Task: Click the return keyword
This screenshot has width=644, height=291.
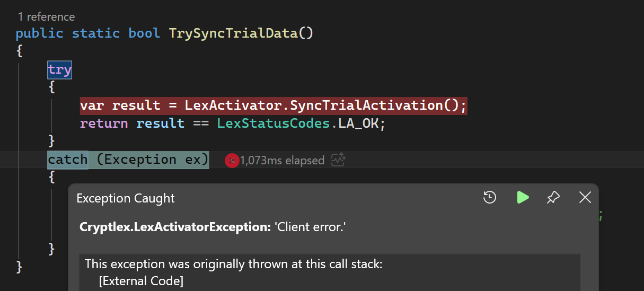Action: click(104, 124)
